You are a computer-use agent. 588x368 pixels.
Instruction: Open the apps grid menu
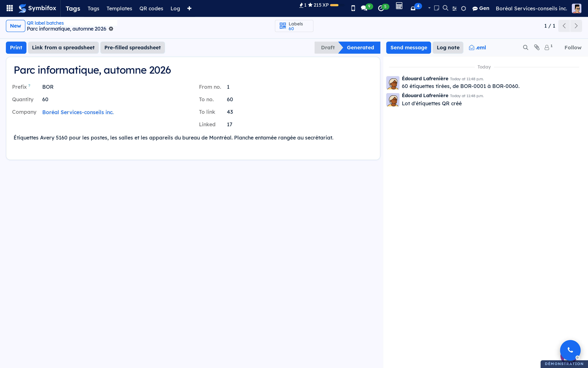click(10, 8)
